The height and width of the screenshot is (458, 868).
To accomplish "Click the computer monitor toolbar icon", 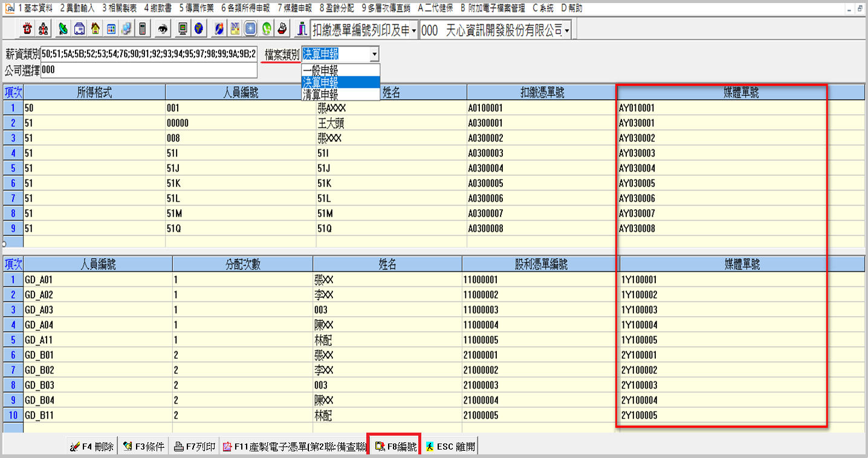I will coord(183,29).
